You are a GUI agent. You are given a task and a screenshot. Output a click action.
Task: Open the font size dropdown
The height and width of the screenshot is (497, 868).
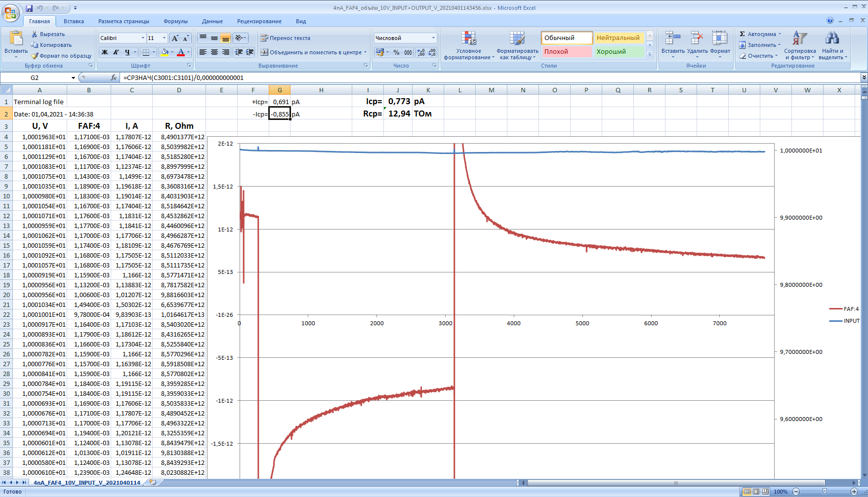click(x=165, y=38)
